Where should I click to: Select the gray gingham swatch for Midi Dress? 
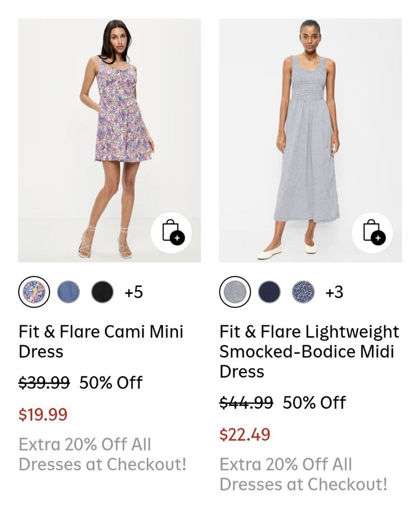pos(234,292)
